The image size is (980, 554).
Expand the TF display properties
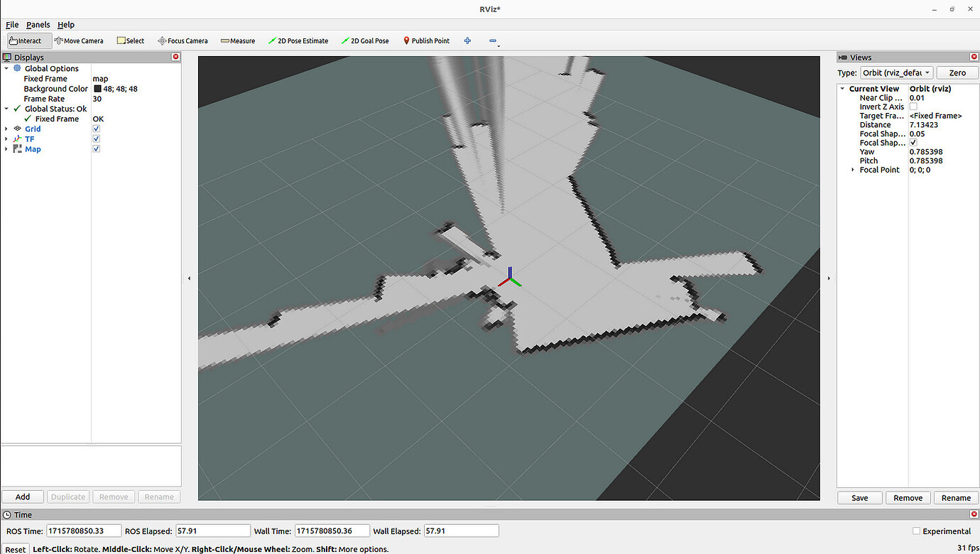click(x=7, y=138)
